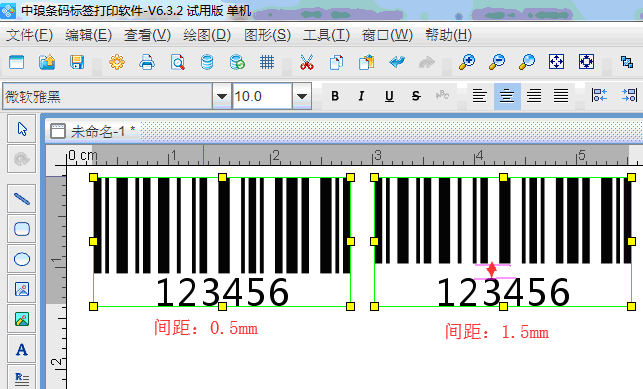
Task: Click the 间距: 1.5mm red label
Action: pos(497,331)
